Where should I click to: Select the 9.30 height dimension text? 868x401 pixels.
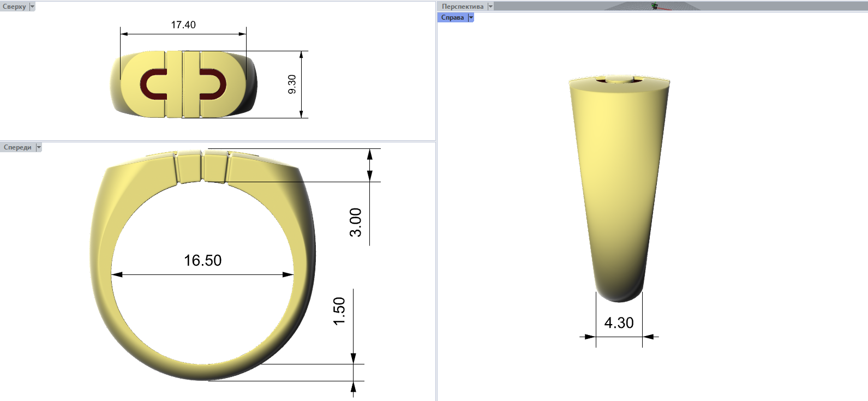tap(292, 85)
